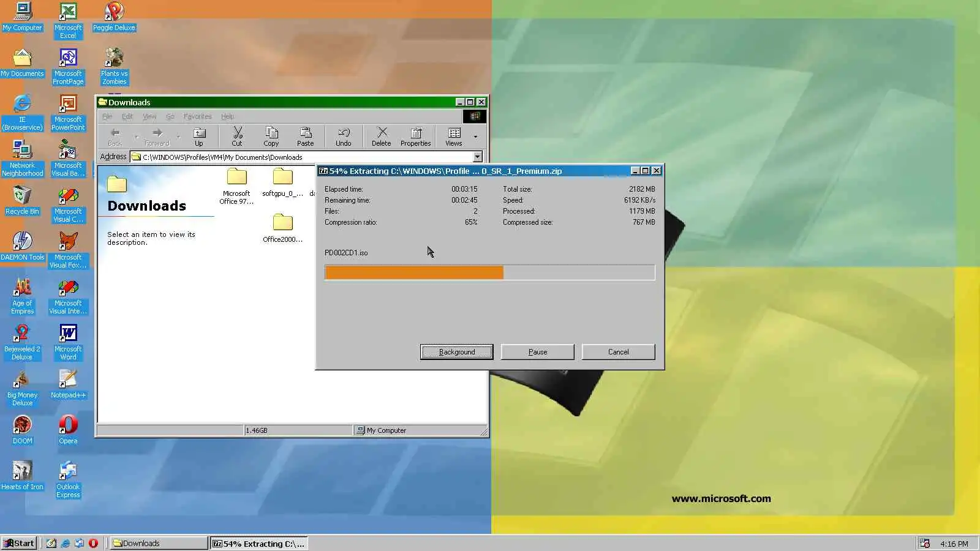This screenshot has height=551, width=980.
Task: Open the View menu in Downloads
Action: pyautogui.click(x=149, y=116)
